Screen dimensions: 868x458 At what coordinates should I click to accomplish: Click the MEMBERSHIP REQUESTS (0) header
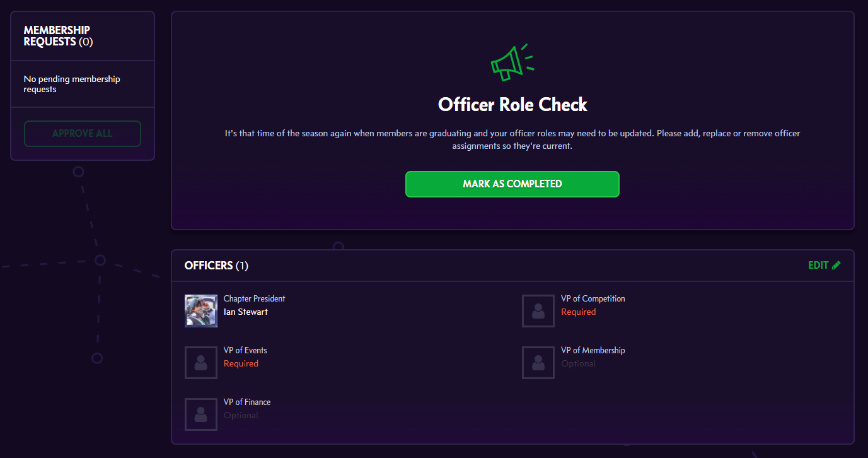point(58,36)
